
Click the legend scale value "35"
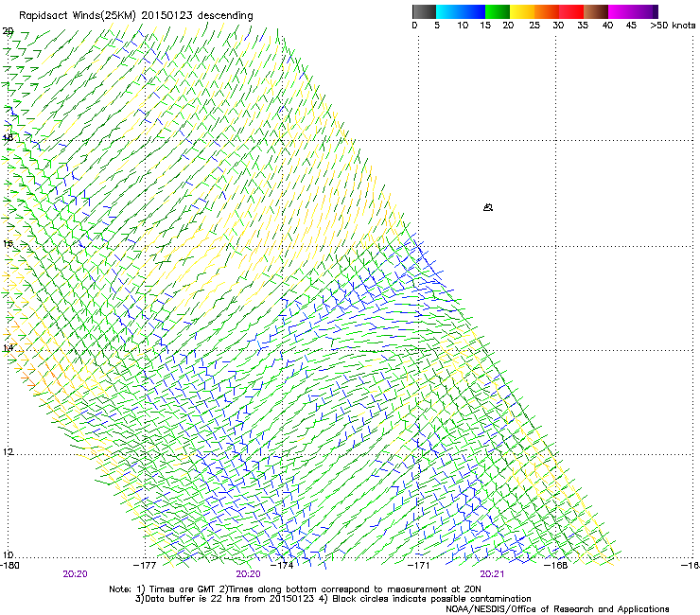583,26
